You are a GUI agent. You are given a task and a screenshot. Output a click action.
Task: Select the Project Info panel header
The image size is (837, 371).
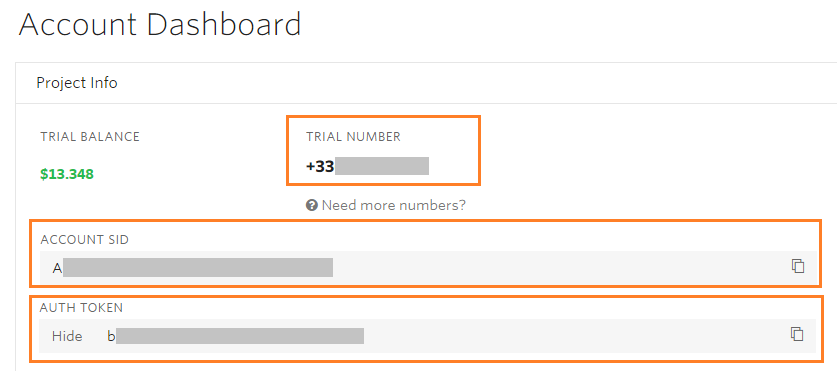[426, 83]
